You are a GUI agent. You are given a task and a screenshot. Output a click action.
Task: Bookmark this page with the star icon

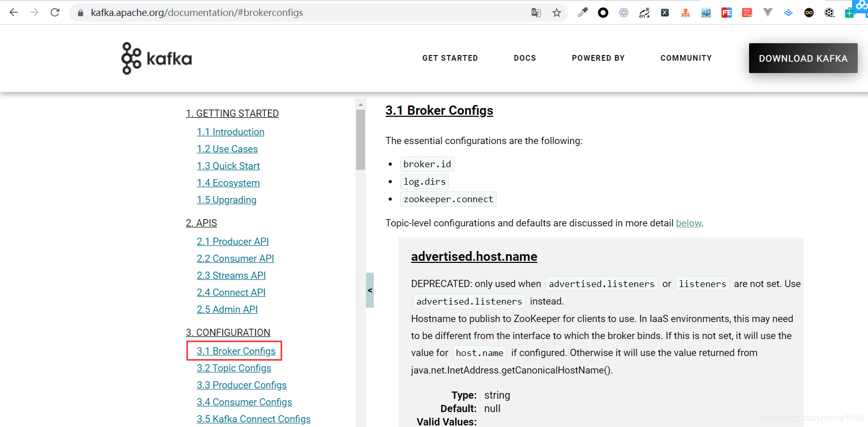(x=557, y=13)
